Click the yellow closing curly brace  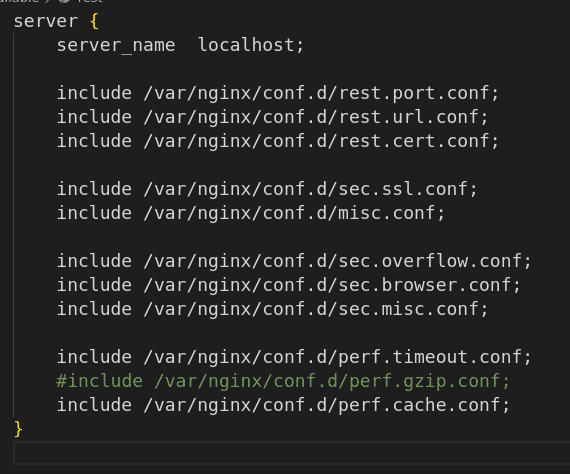pyautogui.click(x=18, y=429)
